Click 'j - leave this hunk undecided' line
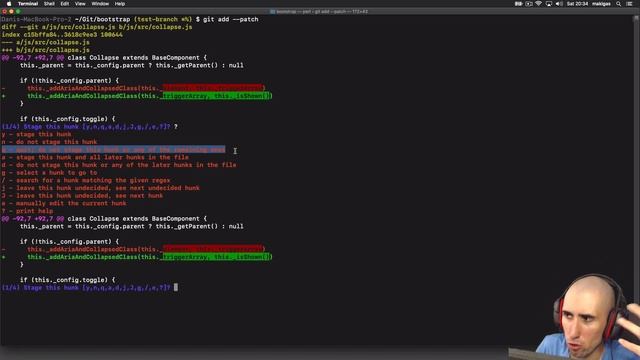The width and height of the screenshot is (640, 360). pos(100,188)
